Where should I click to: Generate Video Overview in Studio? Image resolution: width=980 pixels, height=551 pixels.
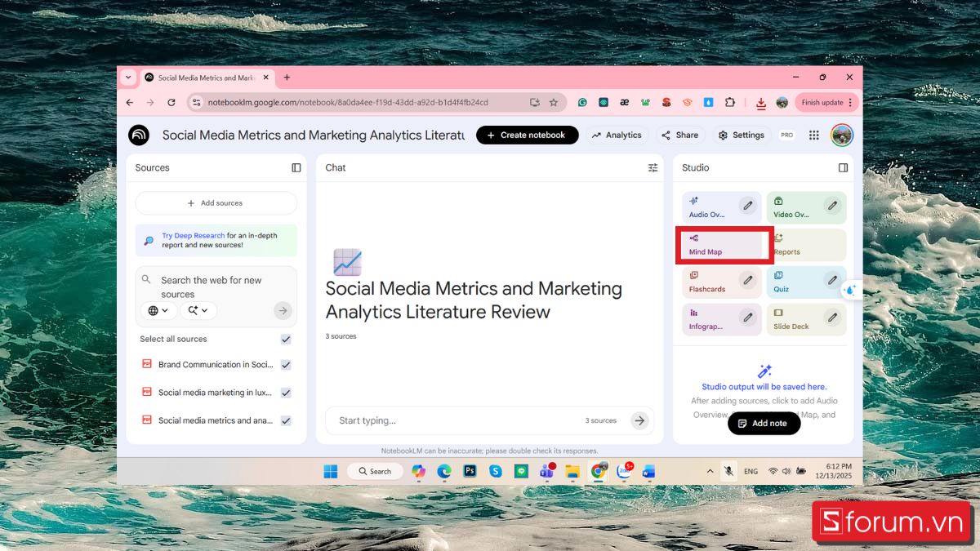(806, 207)
